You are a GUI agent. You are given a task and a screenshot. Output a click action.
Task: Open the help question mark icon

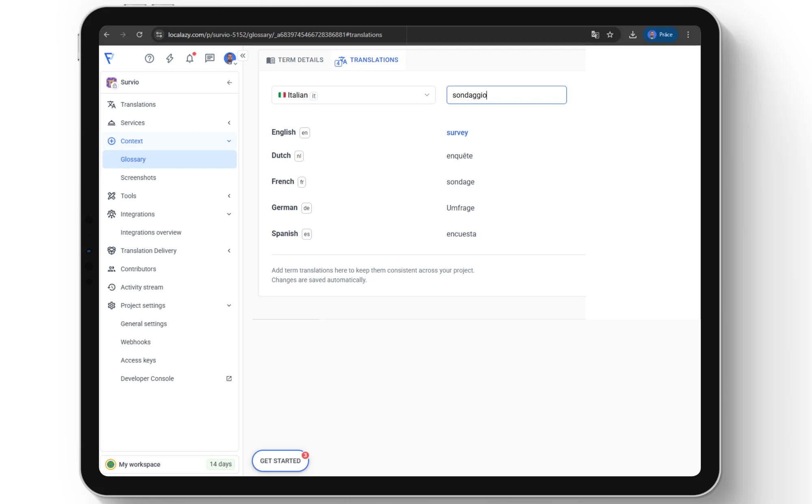click(149, 58)
